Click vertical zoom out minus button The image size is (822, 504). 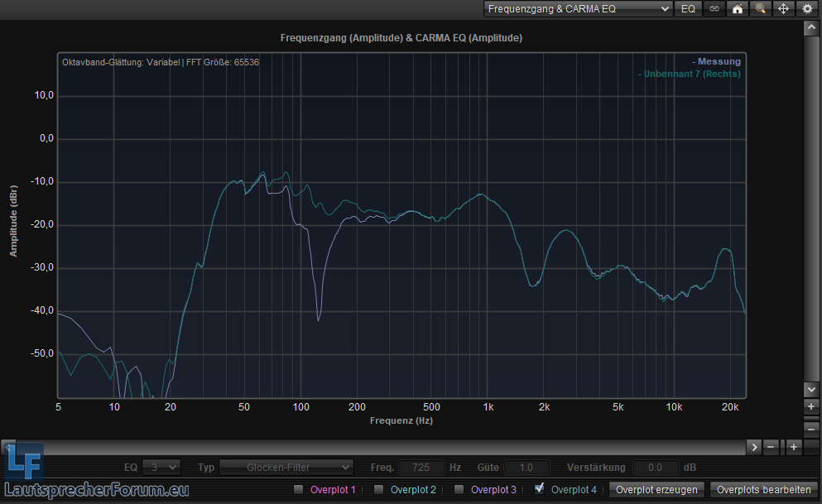click(811, 429)
